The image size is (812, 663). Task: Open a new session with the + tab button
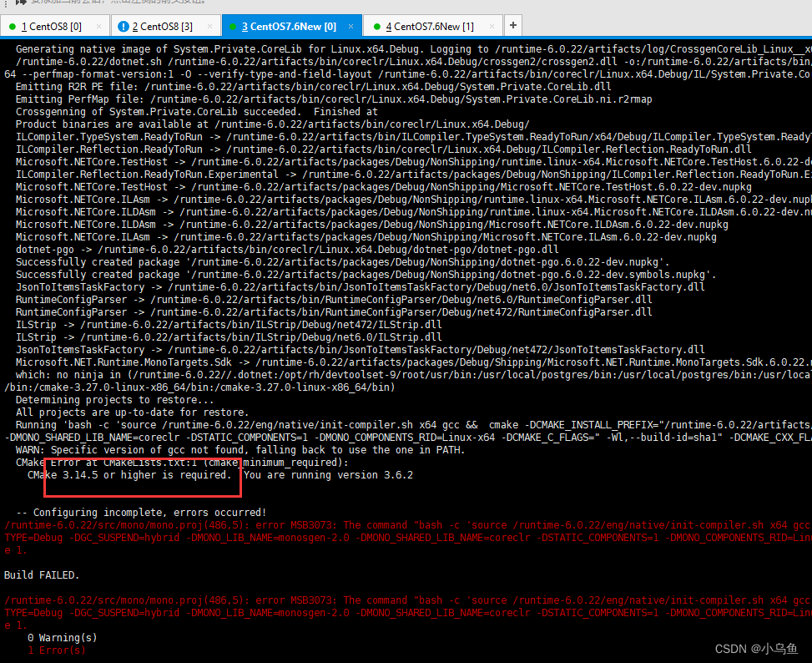[x=512, y=26]
